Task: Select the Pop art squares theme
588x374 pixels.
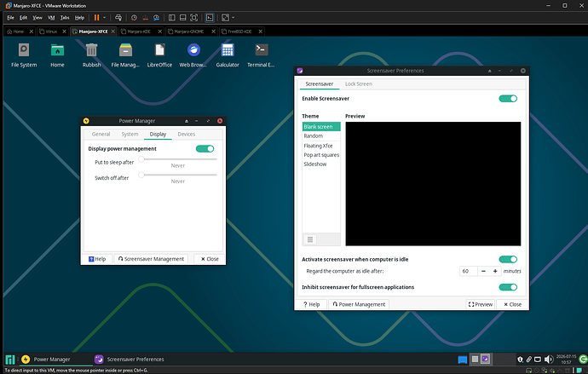Action: click(321, 155)
